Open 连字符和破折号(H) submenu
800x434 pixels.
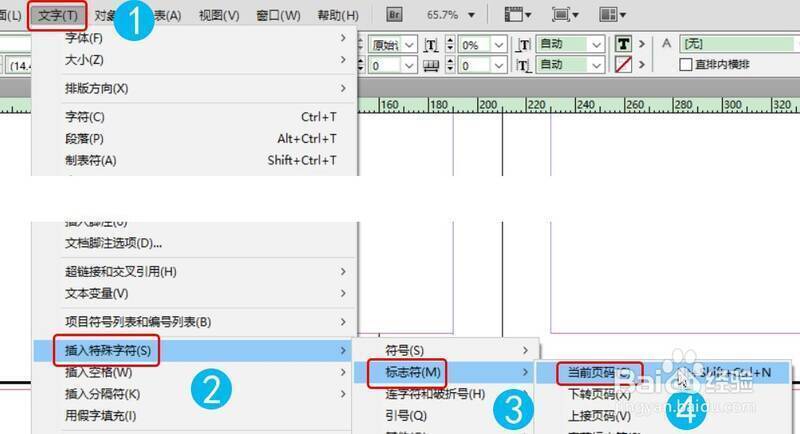446,394
